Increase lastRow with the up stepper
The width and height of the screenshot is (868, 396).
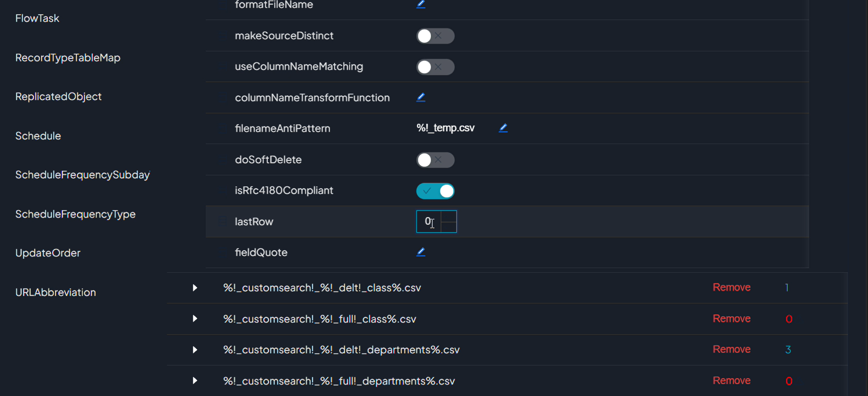point(449,217)
